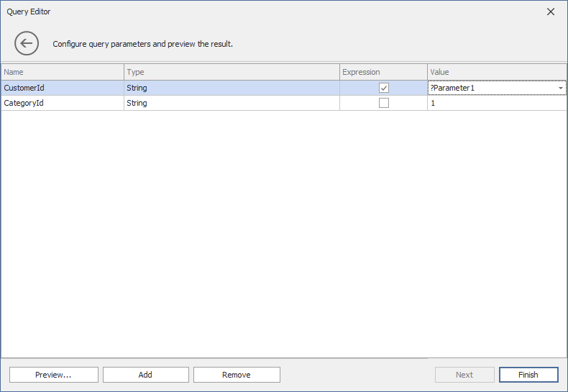Remove the selected parameter
568x392 pixels.
click(237, 375)
